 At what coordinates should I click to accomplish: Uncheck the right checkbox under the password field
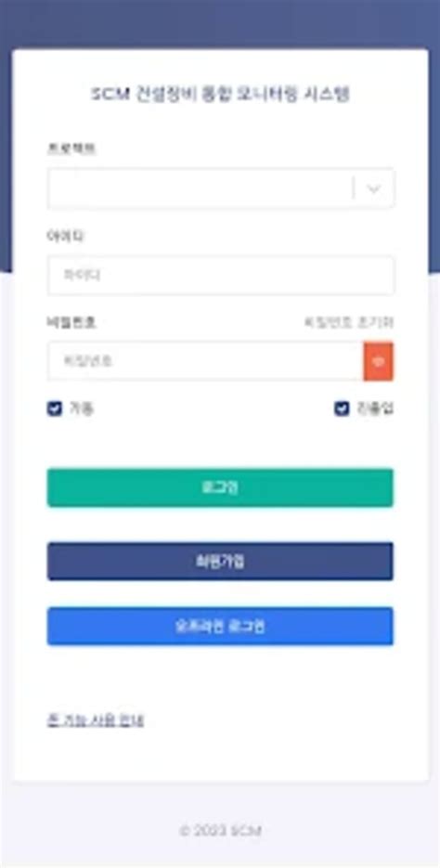[x=342, y=409]
